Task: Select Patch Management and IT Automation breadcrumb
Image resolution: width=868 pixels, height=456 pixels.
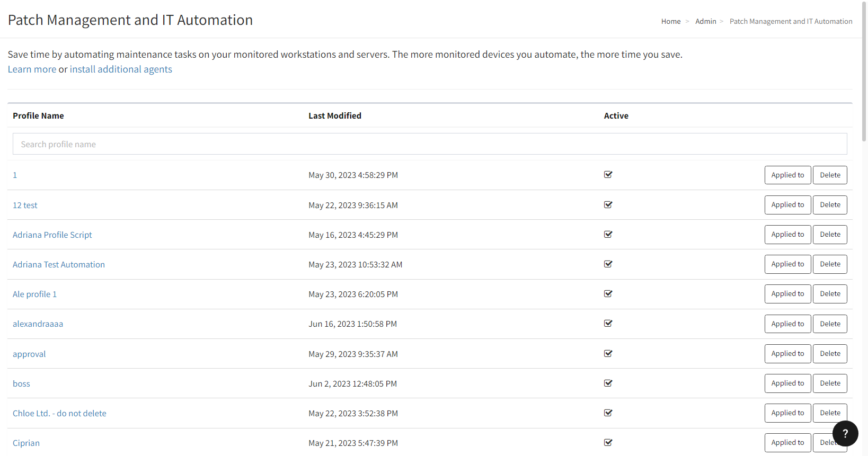Action: (x=791, y=21)
